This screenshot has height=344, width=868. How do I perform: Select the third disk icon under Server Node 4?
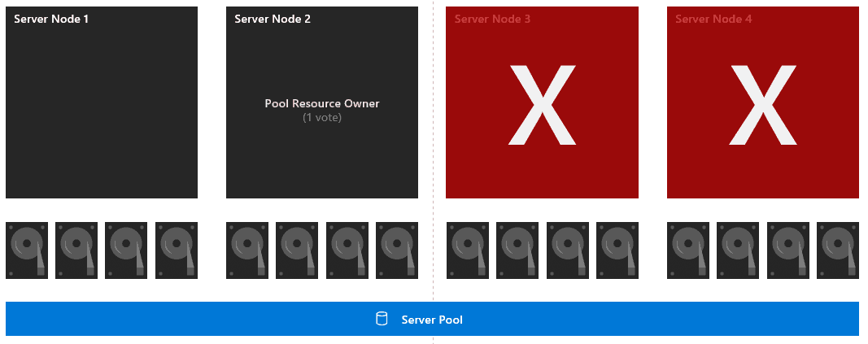788,250
